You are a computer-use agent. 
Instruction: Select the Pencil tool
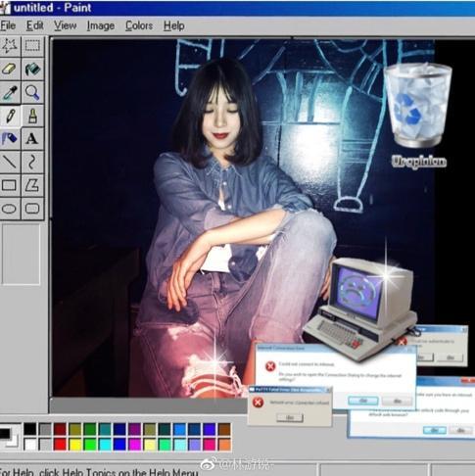tap(10, 116)
